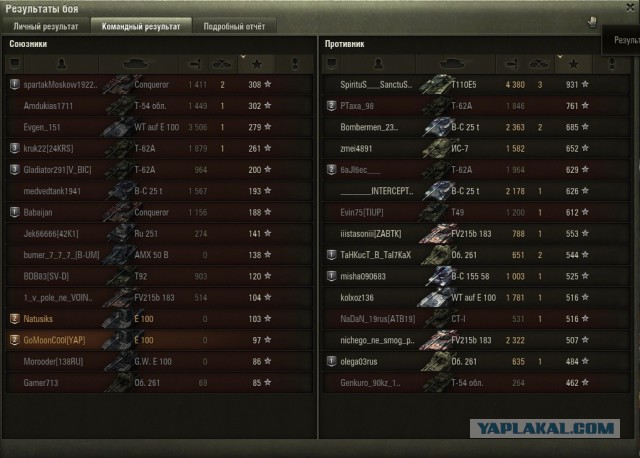The height and width of the screenshot is (458, 640).
Task: Click the СТ-I vehicle name
Action: pos(458,319)
